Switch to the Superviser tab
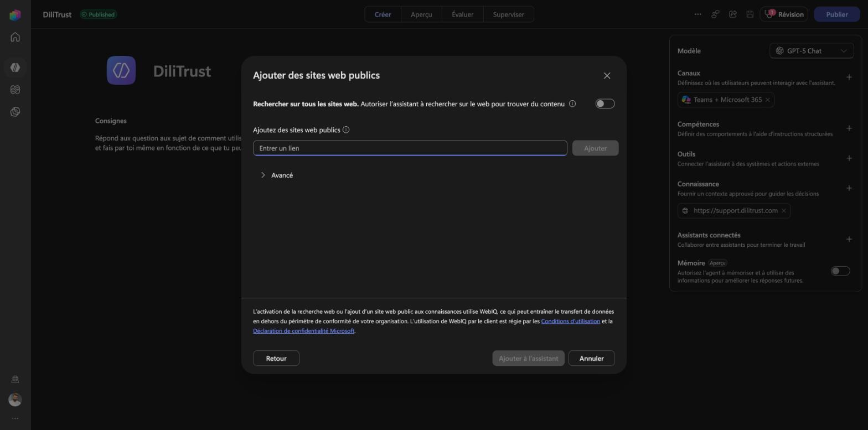 click(x=509, y=14)
